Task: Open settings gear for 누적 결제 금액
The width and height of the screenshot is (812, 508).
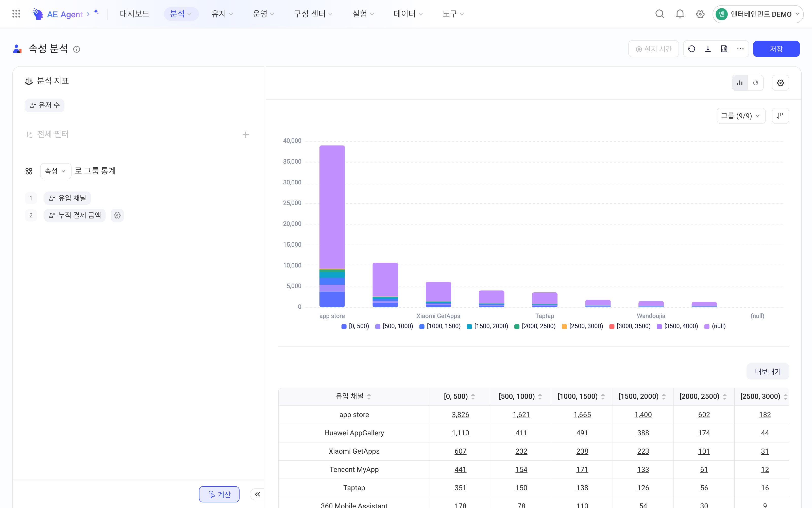Action: point(117,215)
